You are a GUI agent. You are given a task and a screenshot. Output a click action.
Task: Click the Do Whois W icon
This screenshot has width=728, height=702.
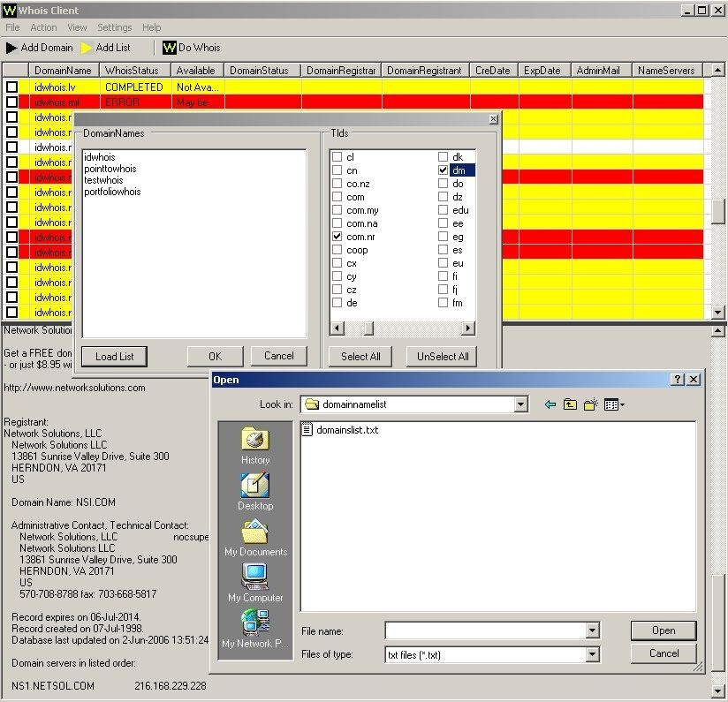(x=170, y=48)
